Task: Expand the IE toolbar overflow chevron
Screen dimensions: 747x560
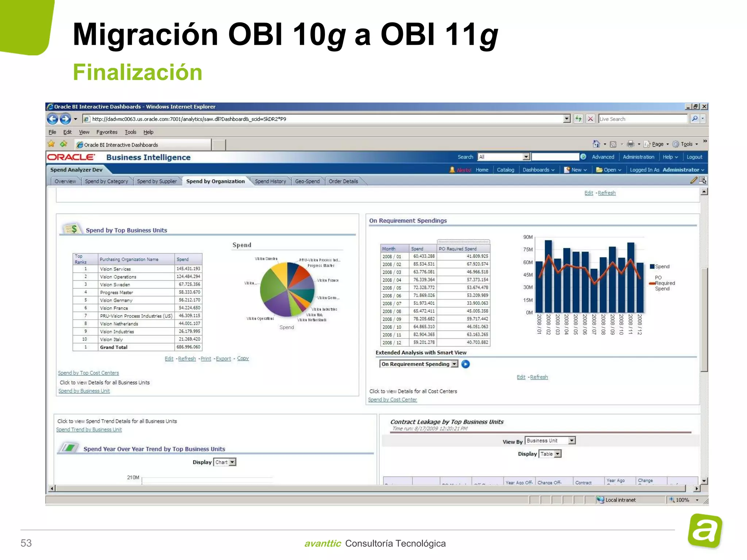Action: point(705,141)
